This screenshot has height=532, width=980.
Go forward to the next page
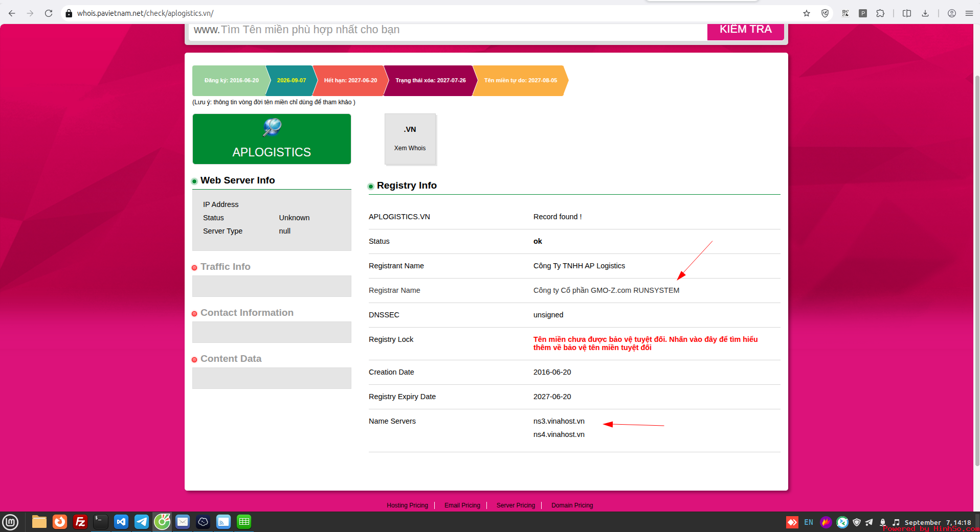click(30, 13)
